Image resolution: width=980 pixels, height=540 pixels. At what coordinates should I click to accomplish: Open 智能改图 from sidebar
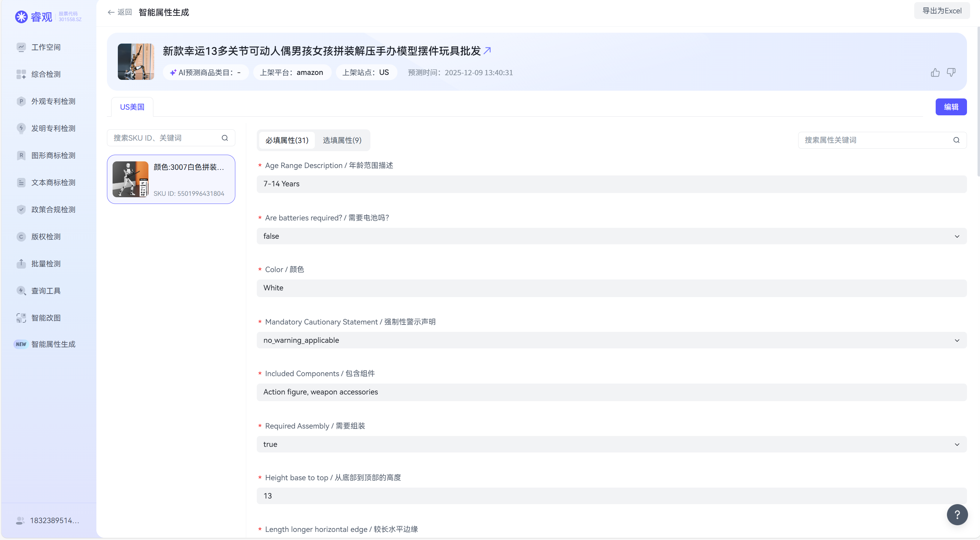46,317
